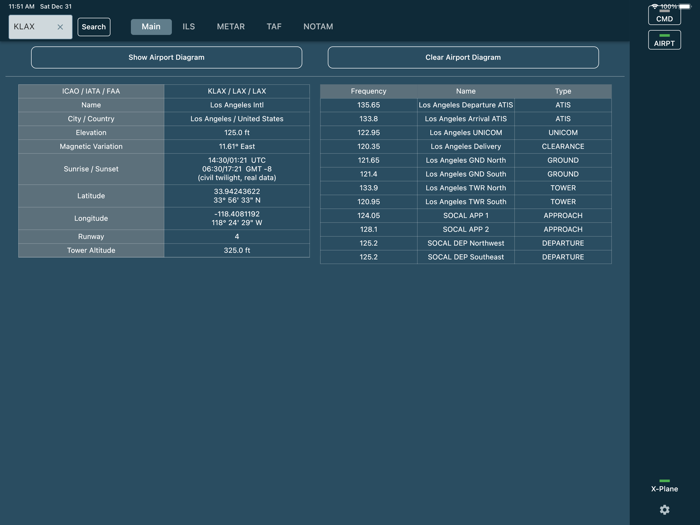Image resolution: width=700 pixels, height=525 pixels.
Task: Open the AIRPT panel button
Action: [664, 40]
